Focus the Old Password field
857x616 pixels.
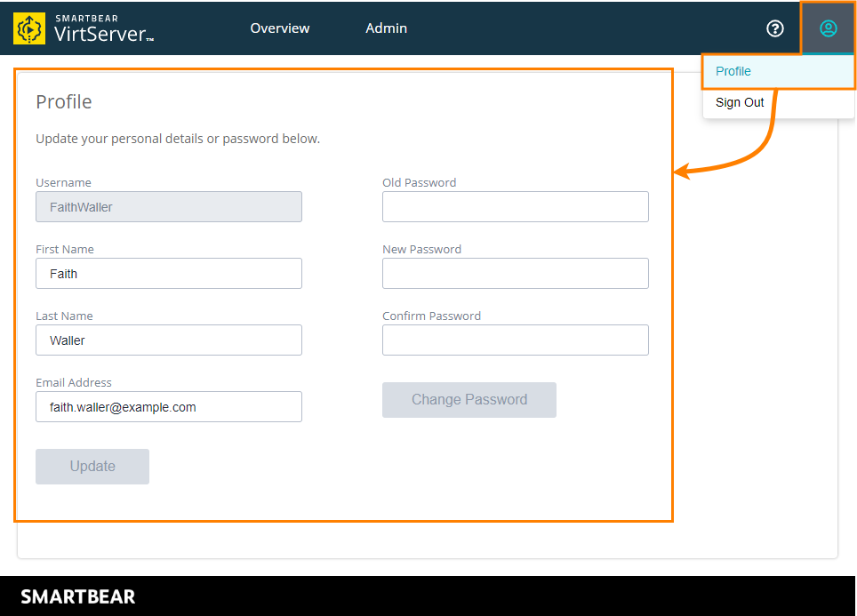(515, 206)
